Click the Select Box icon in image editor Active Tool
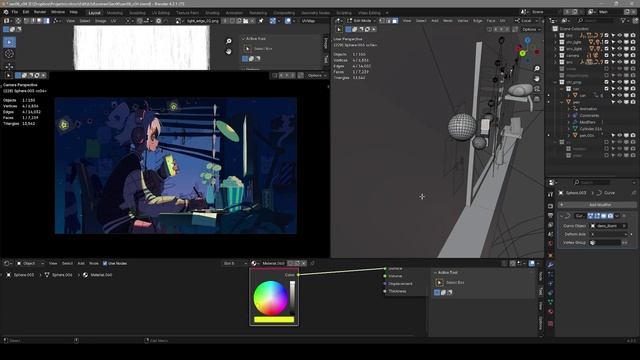This screenshot has width=640, height=360. click(x=247, y=49)
